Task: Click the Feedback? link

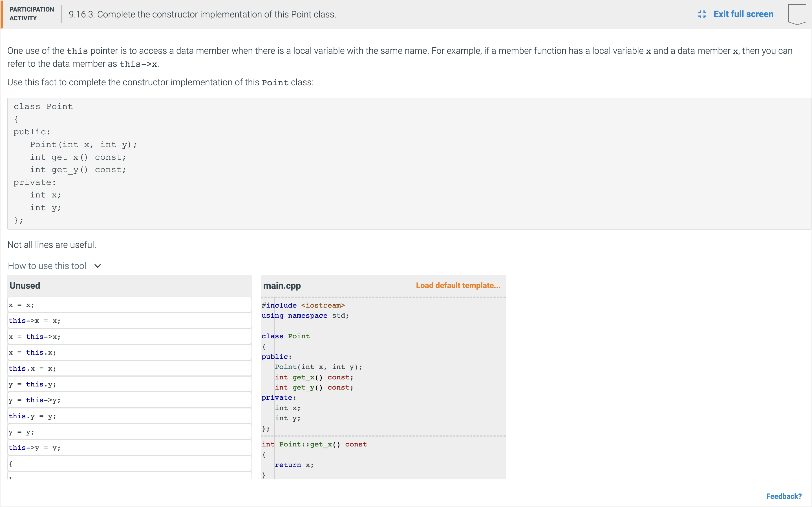Action: pos(784,496)
